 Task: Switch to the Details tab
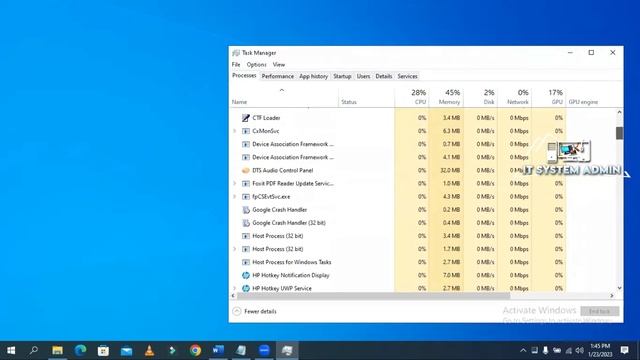pyautogui.click(x=384, y=76)
